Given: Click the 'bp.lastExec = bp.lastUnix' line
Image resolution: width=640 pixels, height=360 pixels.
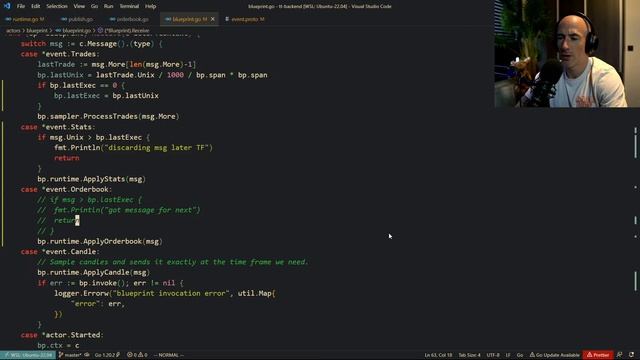Looking at the screenshot, I should [106, 96].
